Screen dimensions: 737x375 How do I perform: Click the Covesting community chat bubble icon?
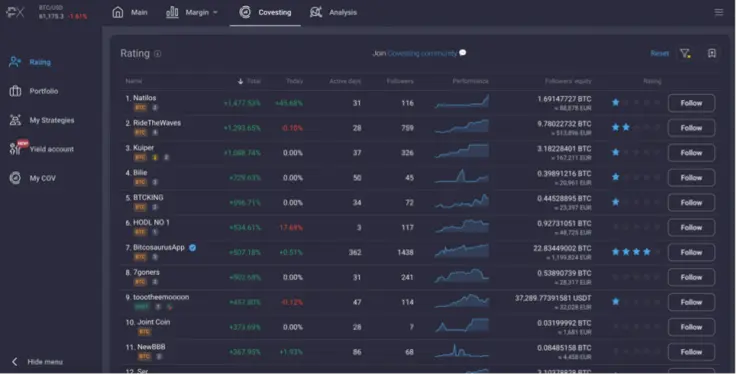point(463,53)
